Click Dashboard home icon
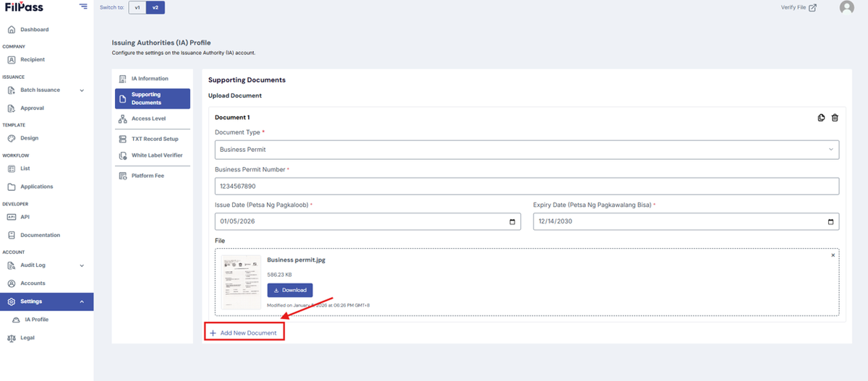This screenshot has width=868, height=381. point(12,30)
